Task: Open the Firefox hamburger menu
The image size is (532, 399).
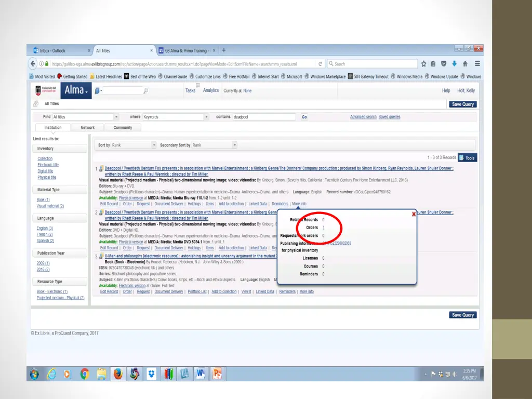Action: pos(477,64)
